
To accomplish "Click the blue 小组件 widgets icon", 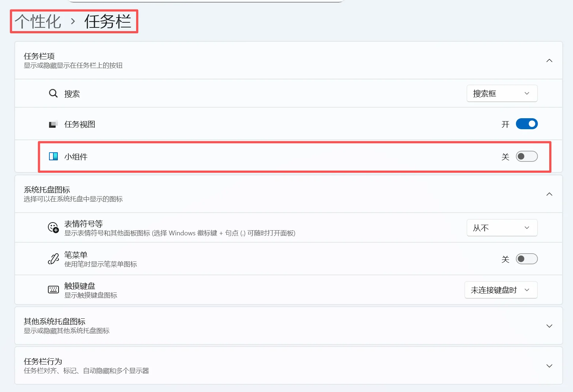I will [53, 156].
